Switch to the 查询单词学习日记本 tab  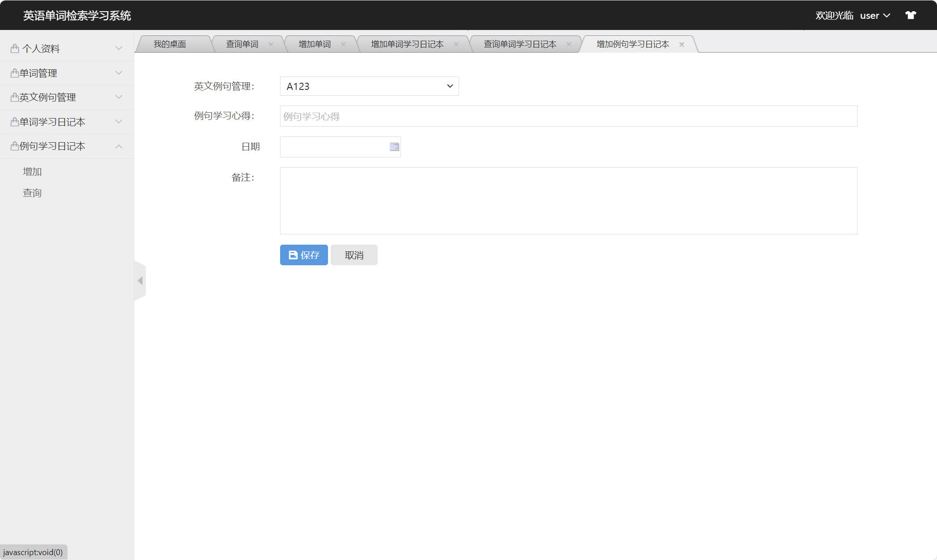tap(519, 44)
